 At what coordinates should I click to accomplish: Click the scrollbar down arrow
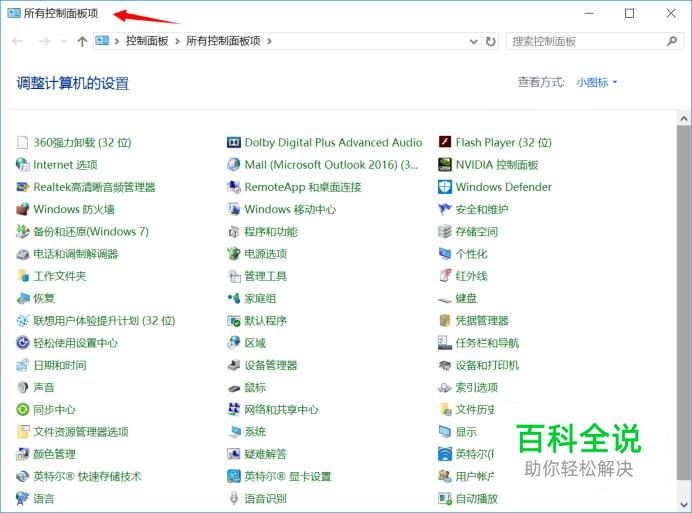(684, 504)
